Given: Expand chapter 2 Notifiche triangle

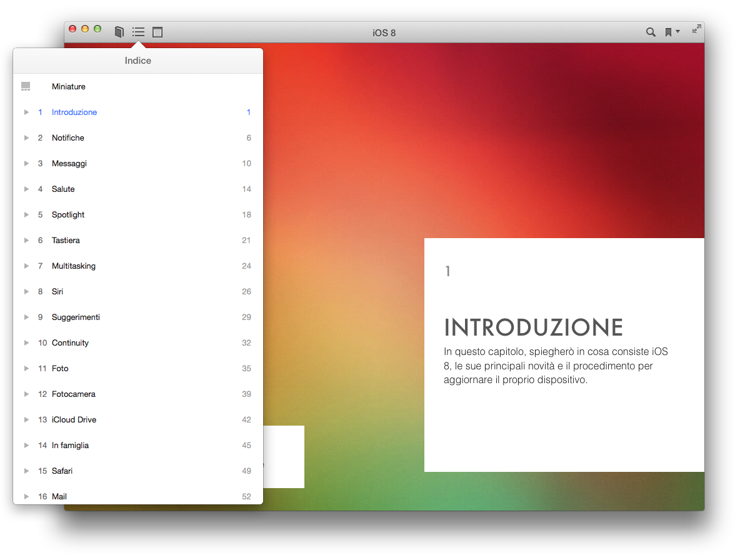Looking at the screenshot, I should pyautogui.click(x=26, y=137).
